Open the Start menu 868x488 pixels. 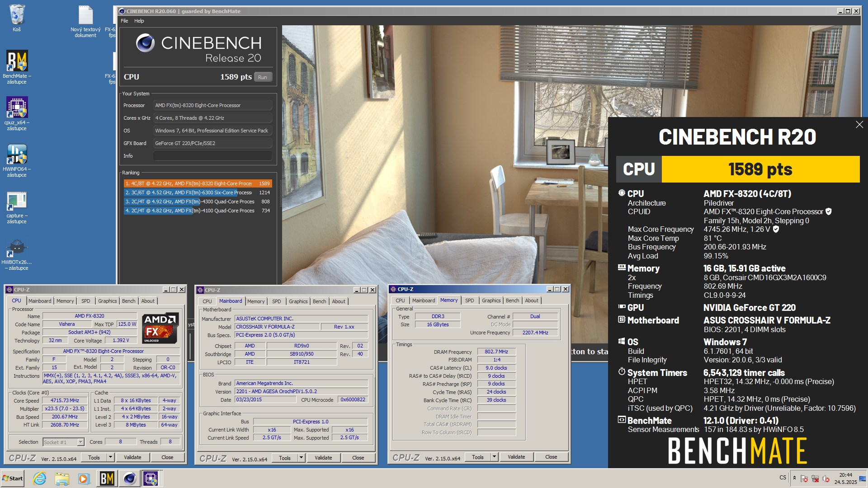13,478
